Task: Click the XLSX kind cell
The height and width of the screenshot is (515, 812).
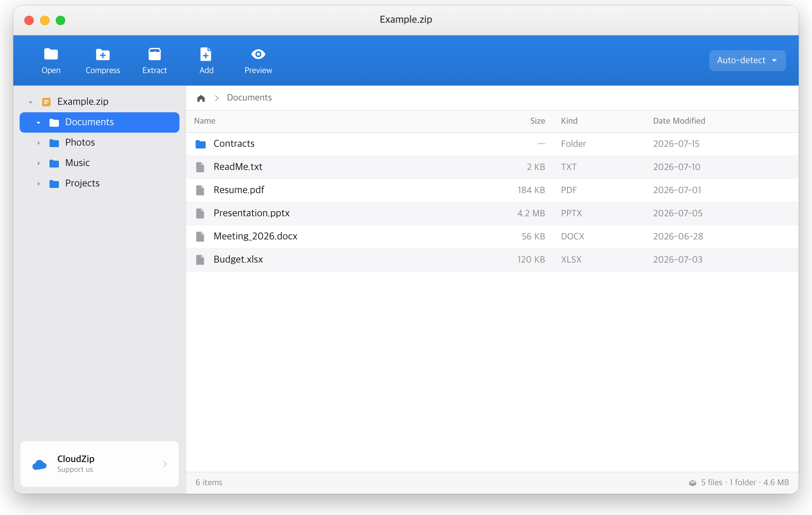Action: click(x=571, y=259)
